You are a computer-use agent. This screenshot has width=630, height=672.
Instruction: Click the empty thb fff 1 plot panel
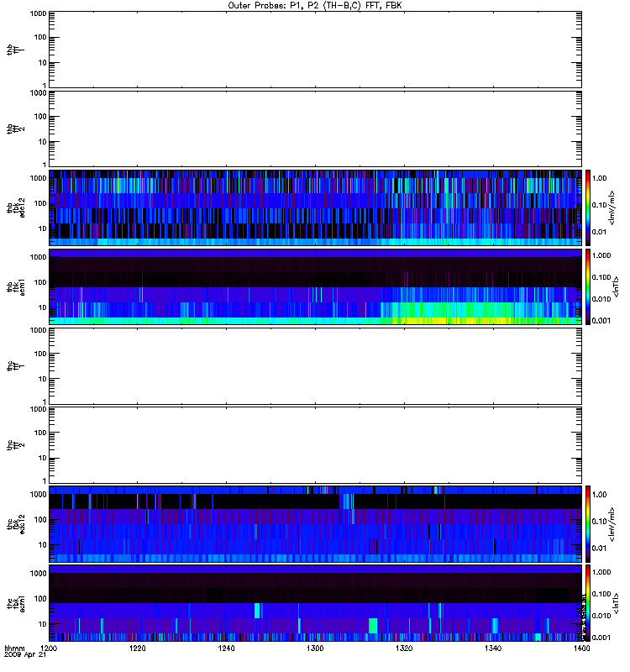coord(316,50)
